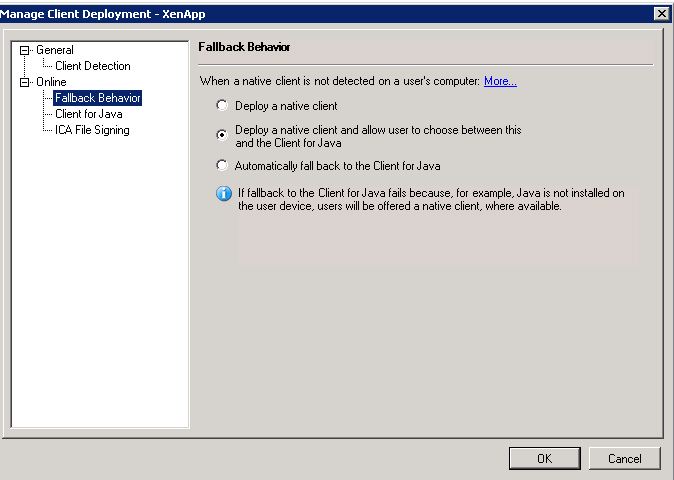Click the info note about Java fallback failing
This screenshot has width=674, height=480.
pyautogui.click(x=431, y=199)
